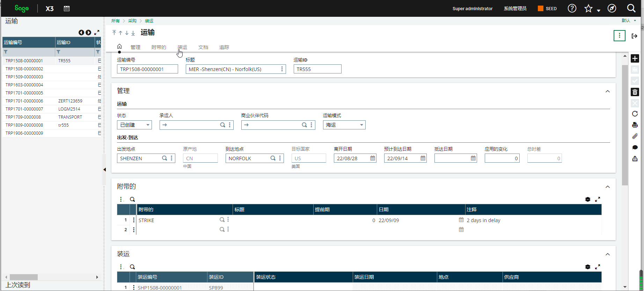Screen dimensions: 644x291
Task: Select record TRP1701-00000006 in list
Action: pyautogui.click(x=24, y=101)
